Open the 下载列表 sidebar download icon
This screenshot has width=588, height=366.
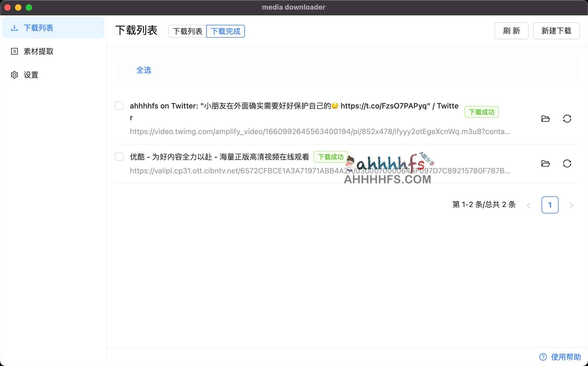click(x=15, y=28)
